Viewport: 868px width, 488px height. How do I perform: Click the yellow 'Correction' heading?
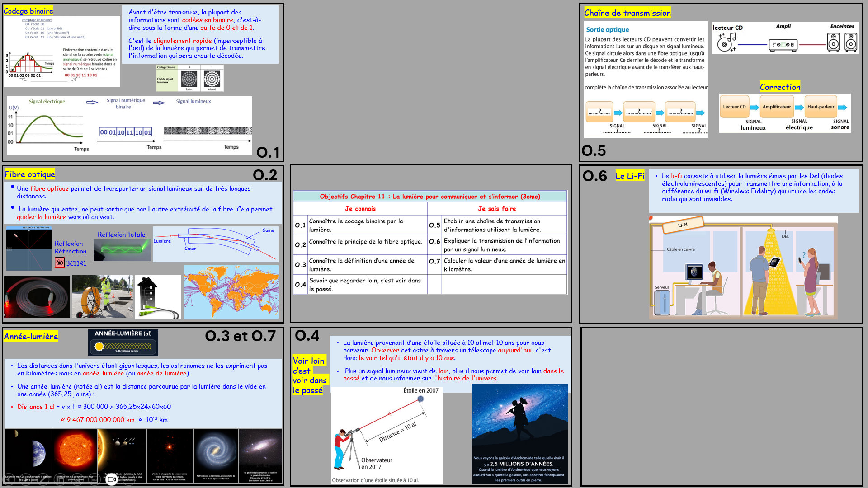point(780,87)
